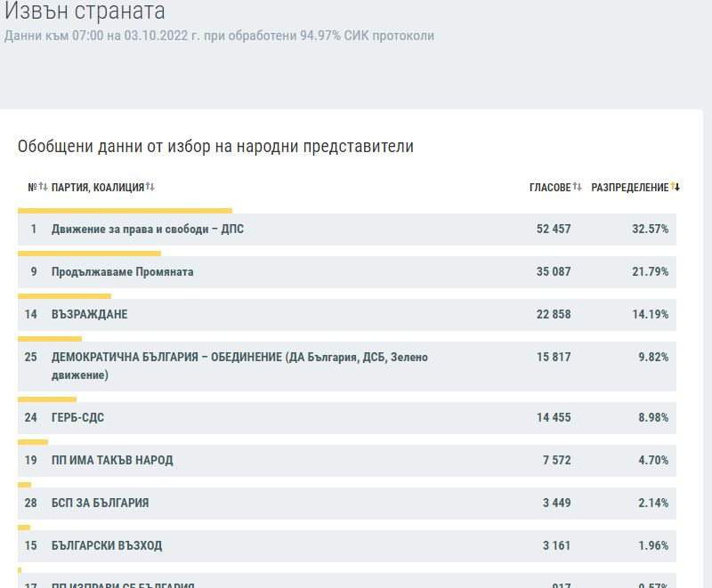This screenshot has height=588, width=712.
Task: Select ПП ИМА ТАКЪВ НАРОД row
Action: tap(347, 461)
